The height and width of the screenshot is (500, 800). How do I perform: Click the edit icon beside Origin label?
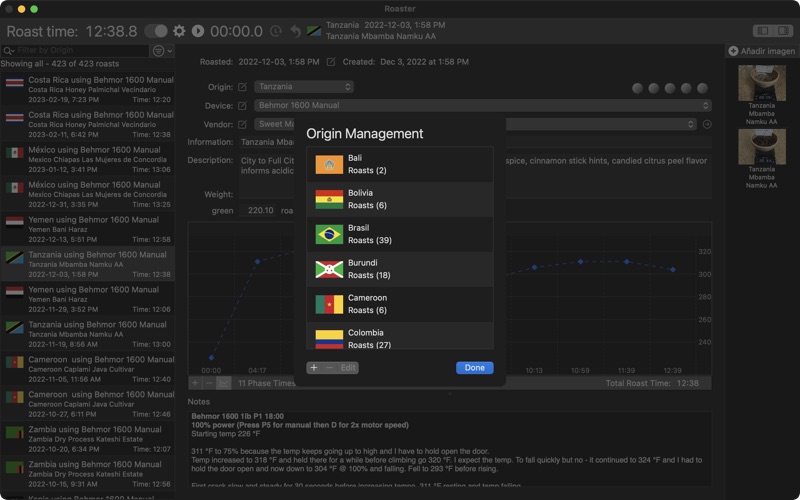tap(242, 87)
